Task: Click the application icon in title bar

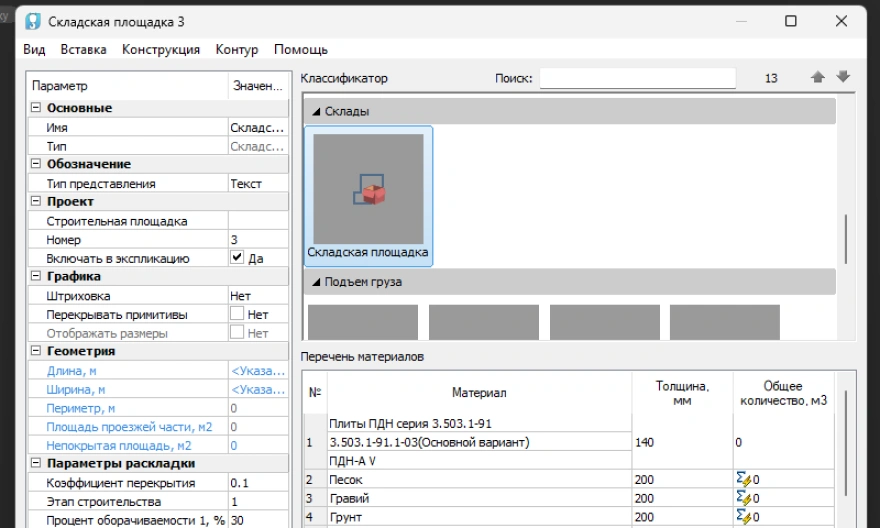Action: coord(32,22)
